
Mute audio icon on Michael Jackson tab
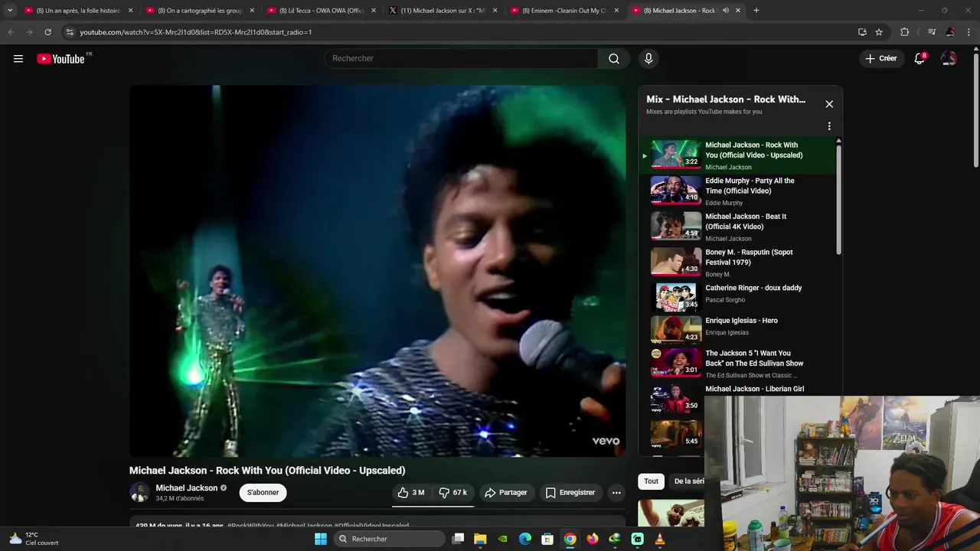point(725,11)
